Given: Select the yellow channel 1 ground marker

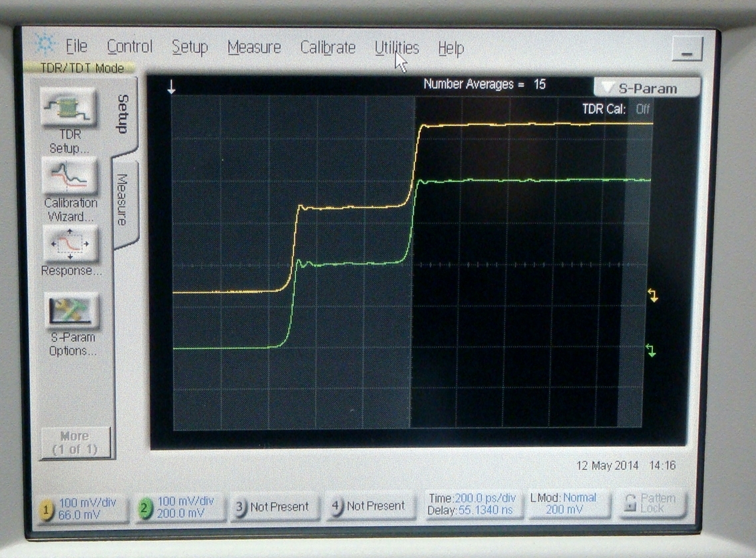Looking at the screenshot, I should point(653,295).
